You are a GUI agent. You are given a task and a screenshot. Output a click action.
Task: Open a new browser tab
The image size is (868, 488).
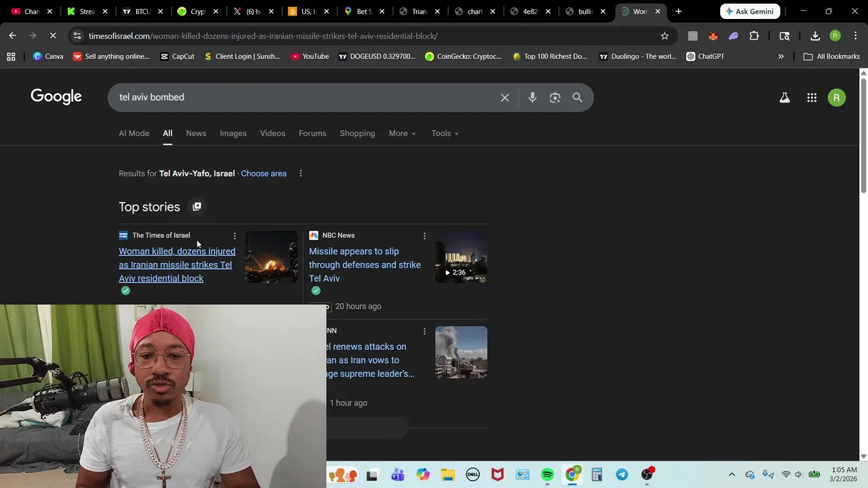click(x=678, y=12)
